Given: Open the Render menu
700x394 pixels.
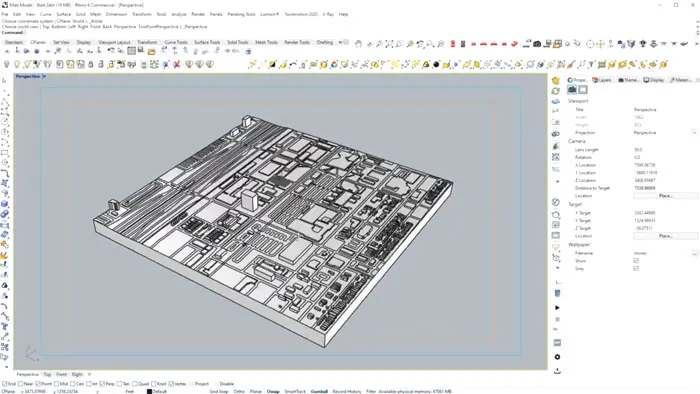Looking at the screenshot, I should pos(198,14).
